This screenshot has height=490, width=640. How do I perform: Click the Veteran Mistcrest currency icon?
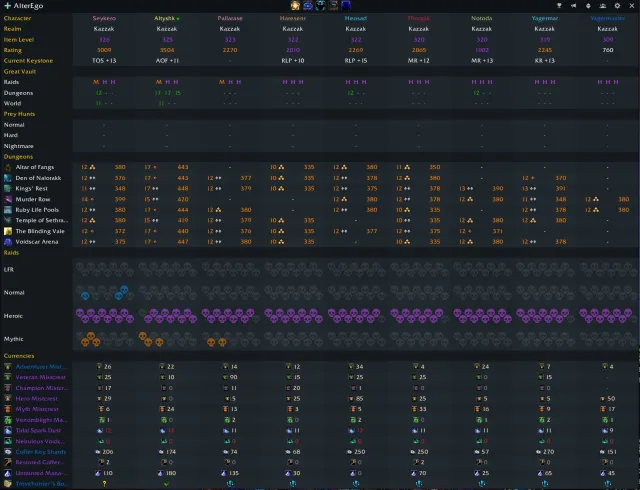click(8, 377)
